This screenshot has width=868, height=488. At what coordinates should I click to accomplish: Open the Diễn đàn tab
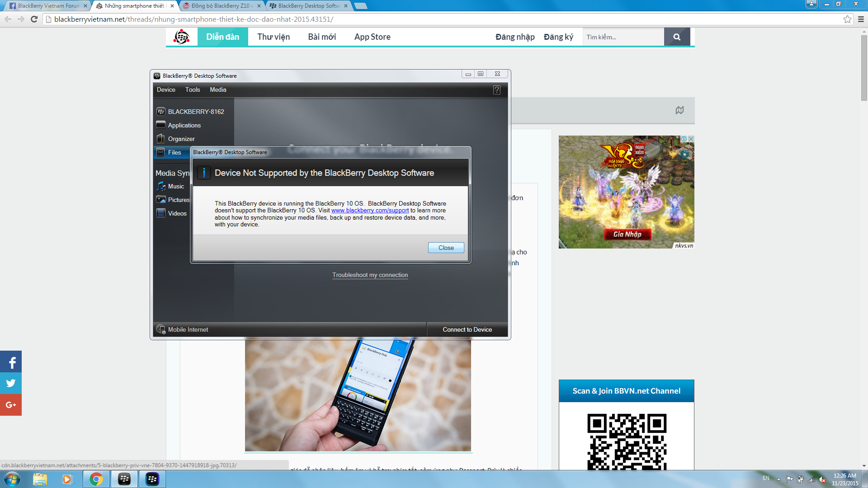click(222, 37)
